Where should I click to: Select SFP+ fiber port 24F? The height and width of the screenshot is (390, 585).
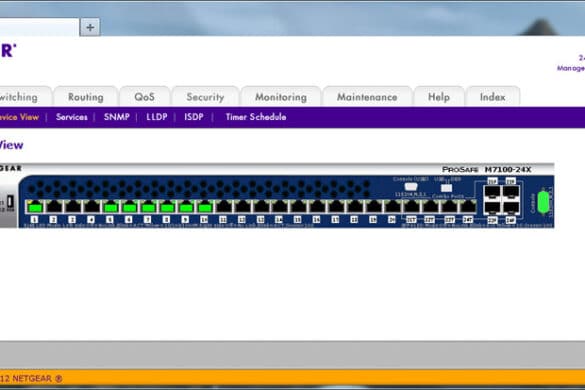[x=511, y=208]
